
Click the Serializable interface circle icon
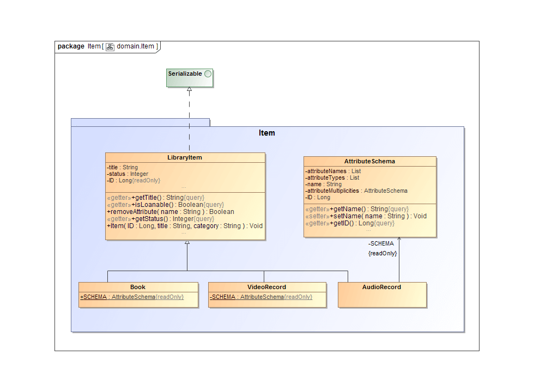[x=208, y=74]
